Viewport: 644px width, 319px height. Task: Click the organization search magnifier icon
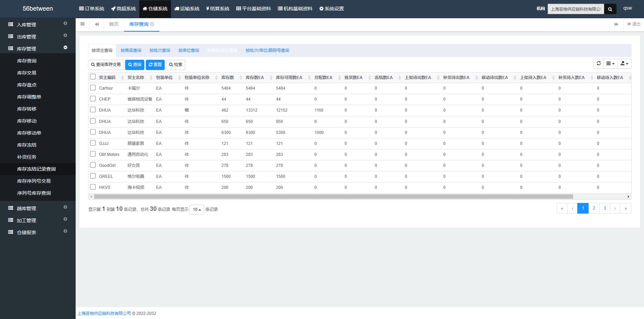(610, 9)
